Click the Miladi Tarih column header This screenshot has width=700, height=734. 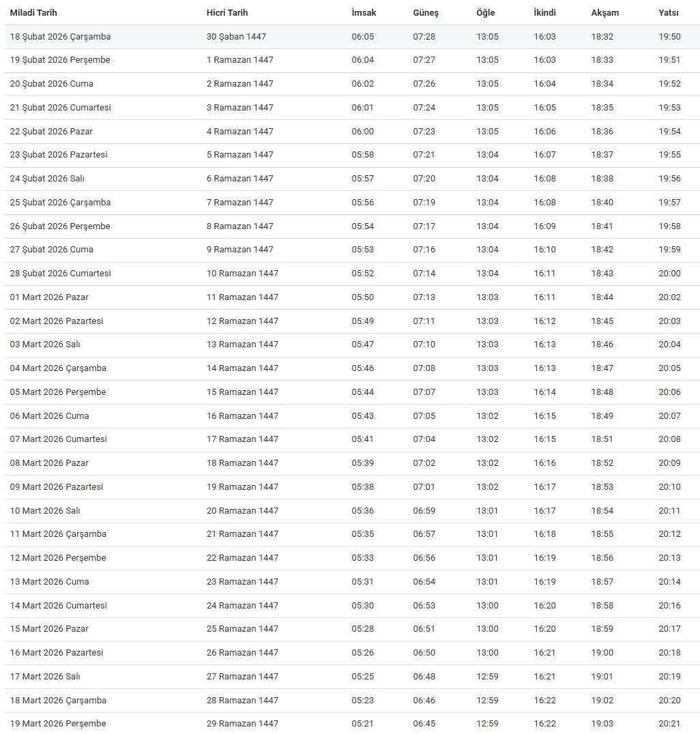[38, 13]
